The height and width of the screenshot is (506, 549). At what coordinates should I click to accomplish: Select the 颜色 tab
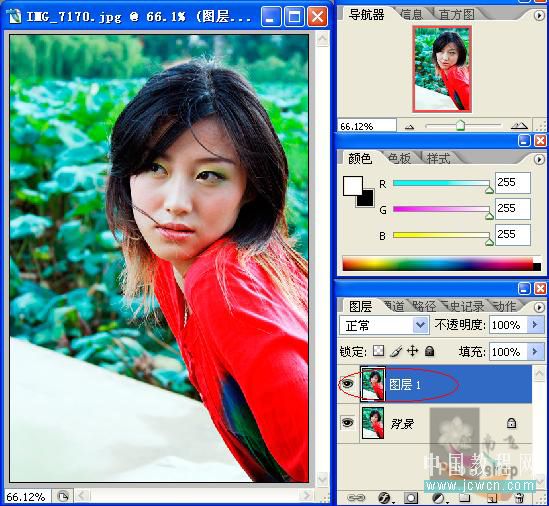point(360,159)
